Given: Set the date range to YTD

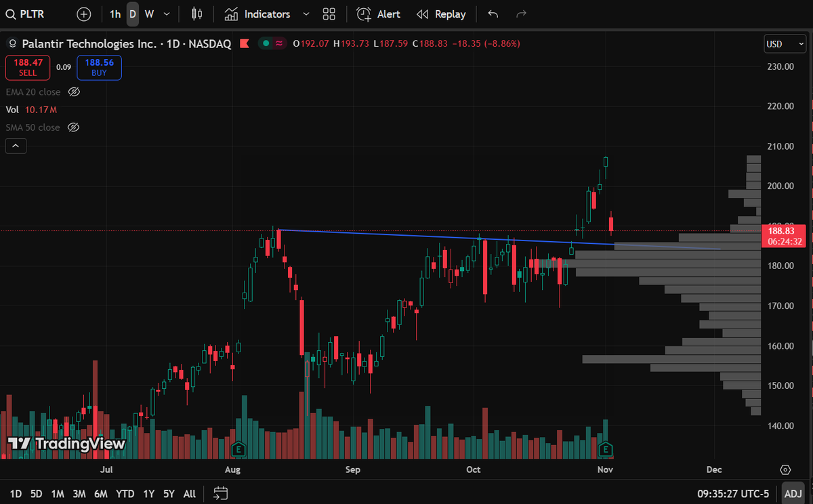Looking at the screenshot, I should pyautogui.click(x=125, y=494).
